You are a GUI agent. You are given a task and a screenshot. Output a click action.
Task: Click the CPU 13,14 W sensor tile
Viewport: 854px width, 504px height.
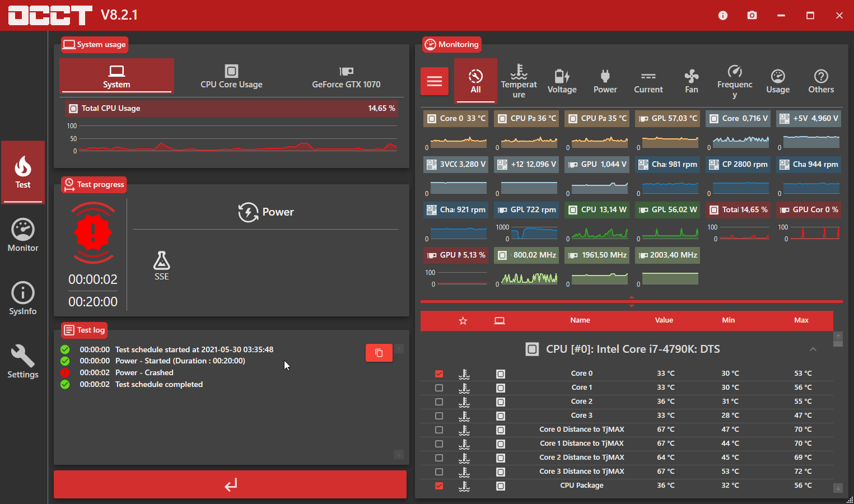597,210
